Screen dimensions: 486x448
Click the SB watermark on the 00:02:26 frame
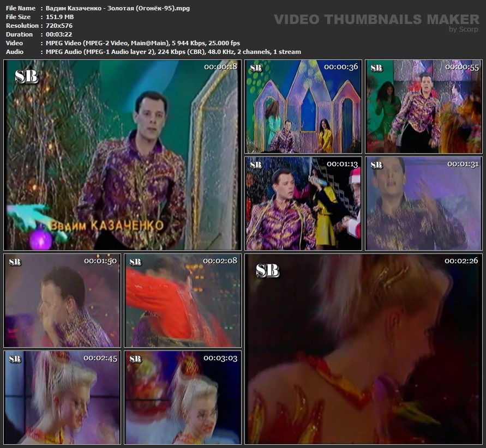coord(267,270)
